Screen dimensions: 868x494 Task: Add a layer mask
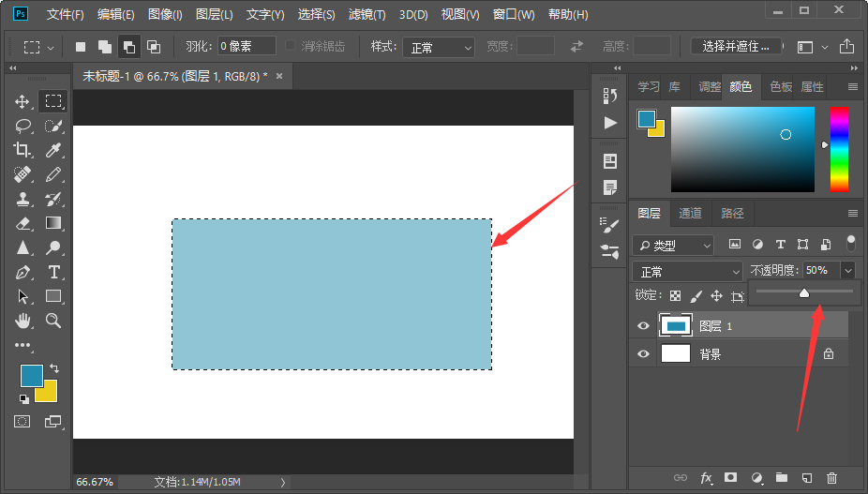click(731, 477)
